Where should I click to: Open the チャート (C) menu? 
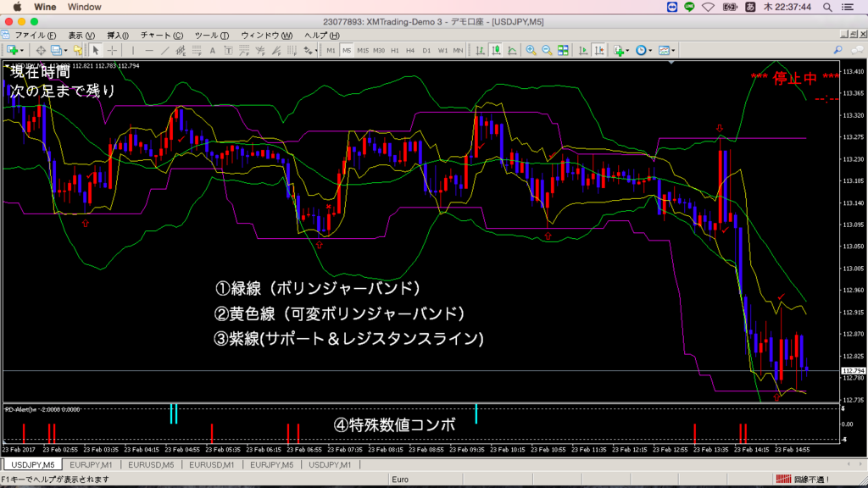point(162,36)
